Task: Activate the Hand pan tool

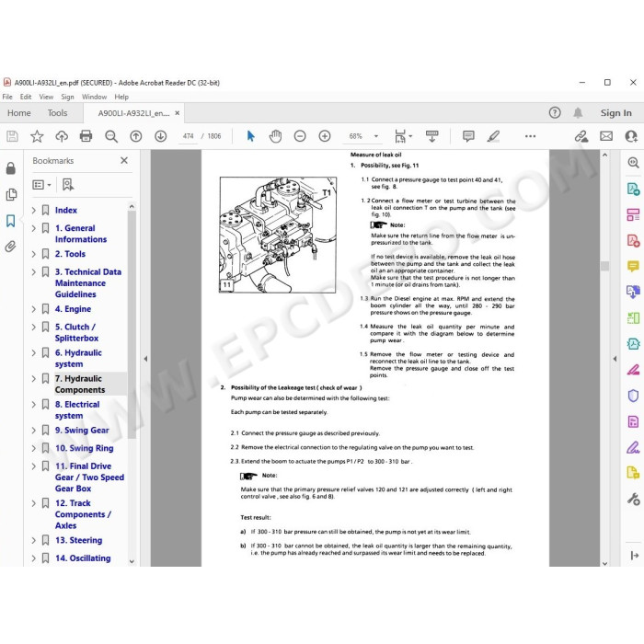Action: coord(275,136)
